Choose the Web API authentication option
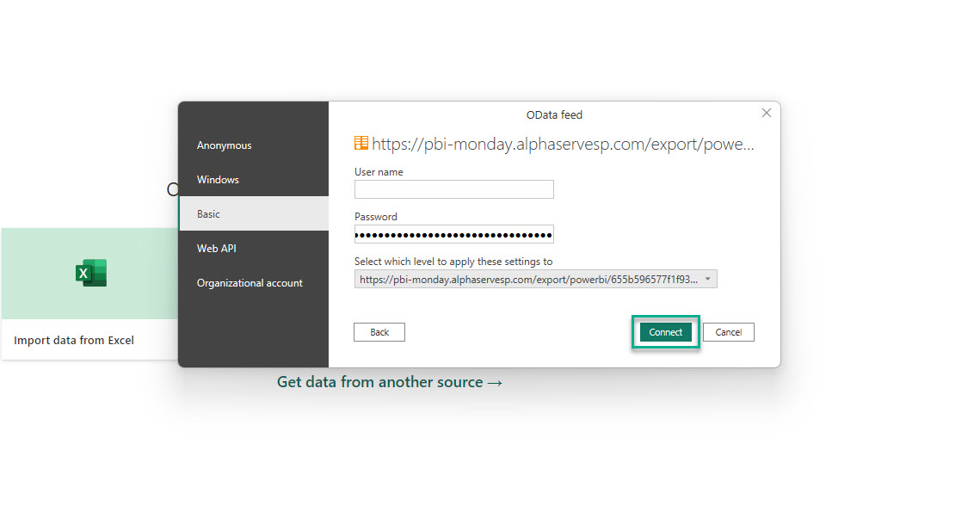980x518 pixels. [x=216, y=249]
